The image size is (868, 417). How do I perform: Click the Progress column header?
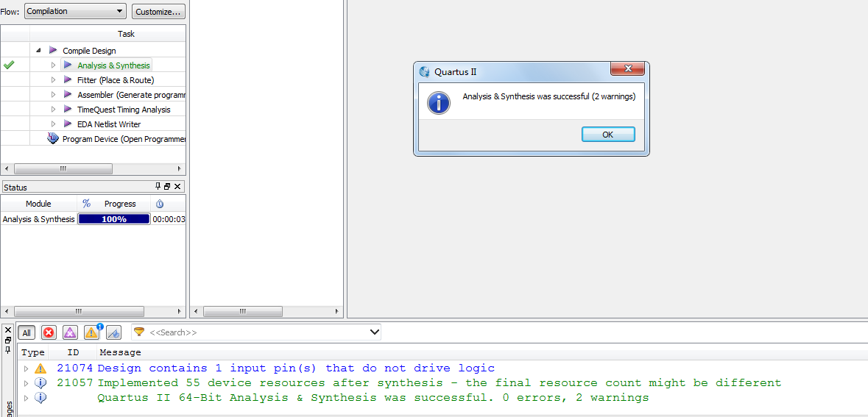[x=120, y=204]
